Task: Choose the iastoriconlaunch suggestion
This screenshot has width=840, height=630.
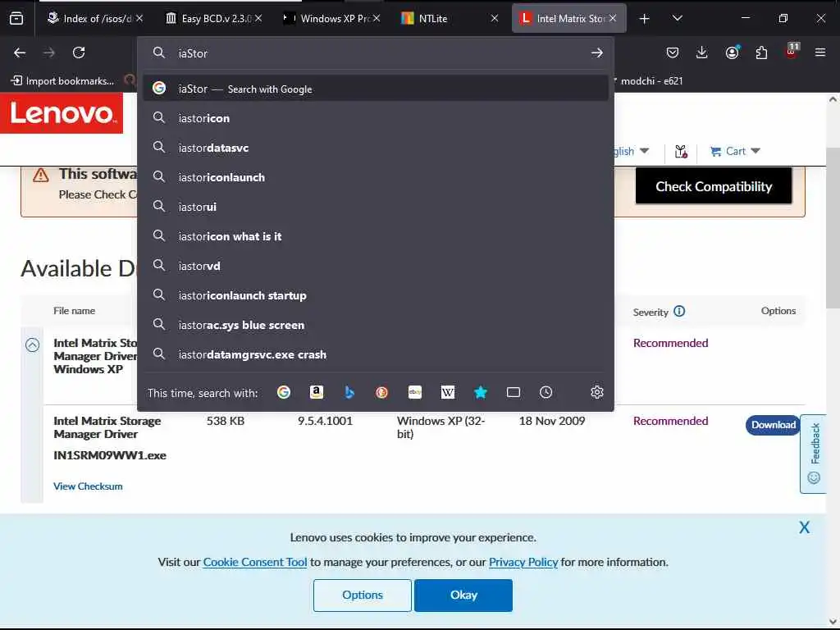Action: tap(376, 177)
